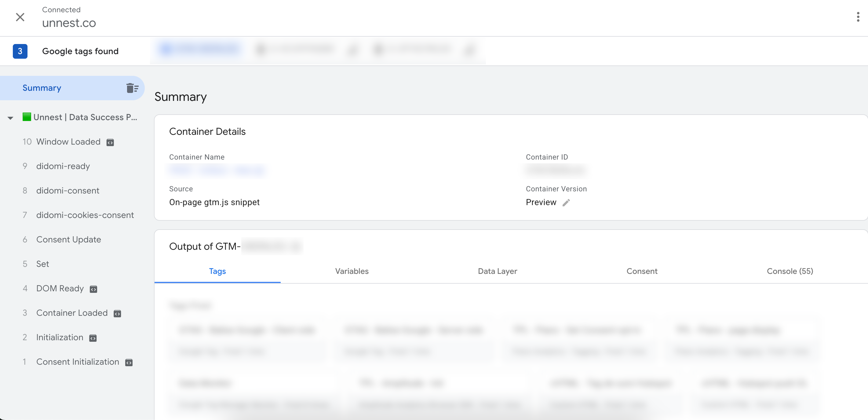Click the code icon beside Window Loaded
The height and width of the screenshot is (420, 868).
[x=110, y=142]
